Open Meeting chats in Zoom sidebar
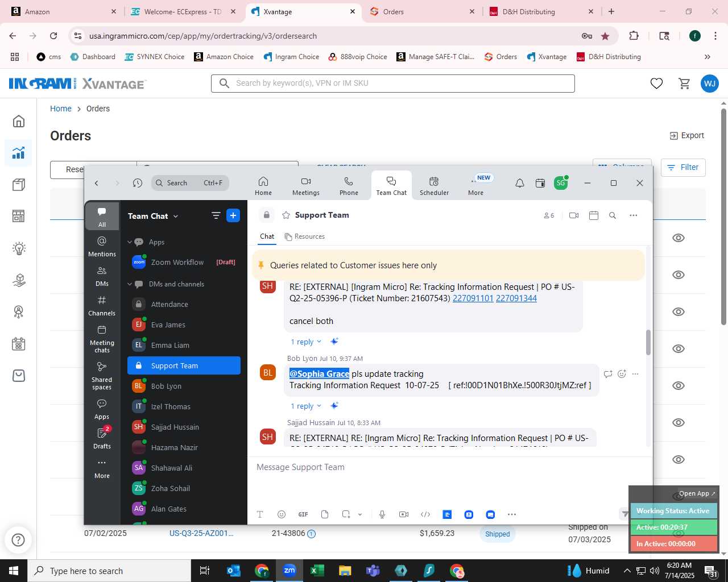Screen dimensions: 728x582 click(102, 339)
